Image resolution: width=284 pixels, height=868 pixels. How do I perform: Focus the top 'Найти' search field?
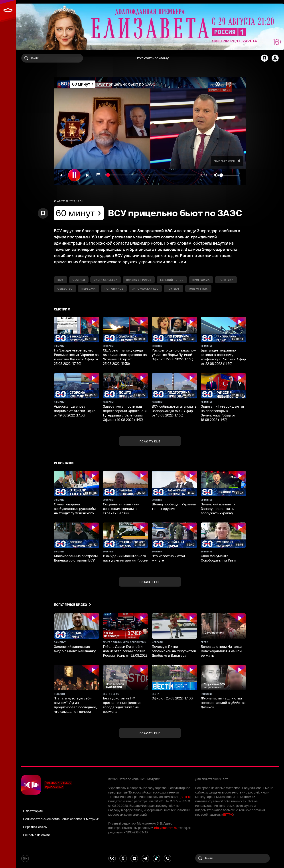pyautogui.click(x=52, y=58)
